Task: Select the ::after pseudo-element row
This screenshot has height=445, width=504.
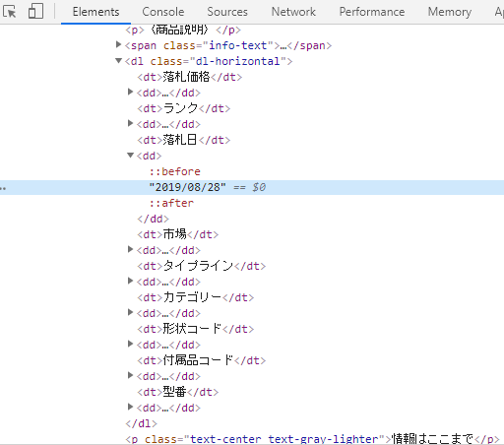Action: tap(171, 203)
